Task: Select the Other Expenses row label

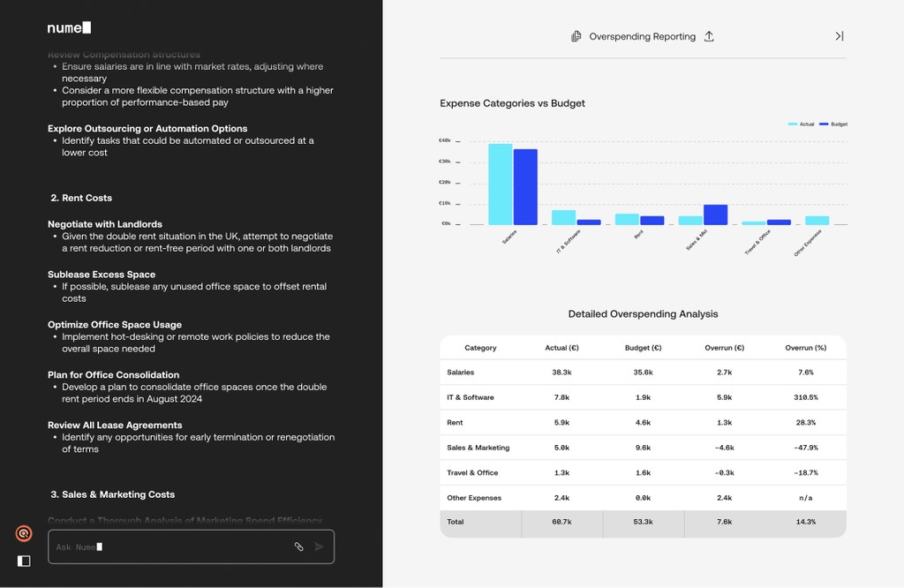Action: pyautogui.click(x=474, y=497)
